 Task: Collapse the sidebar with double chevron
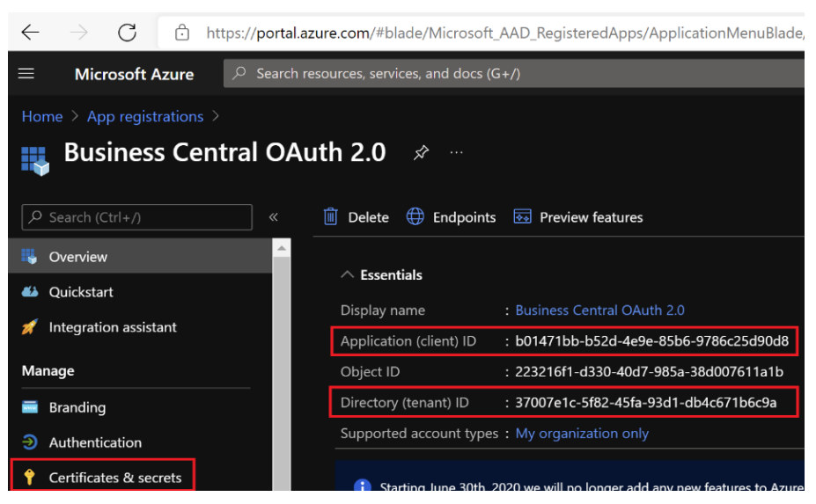[273, 217]
